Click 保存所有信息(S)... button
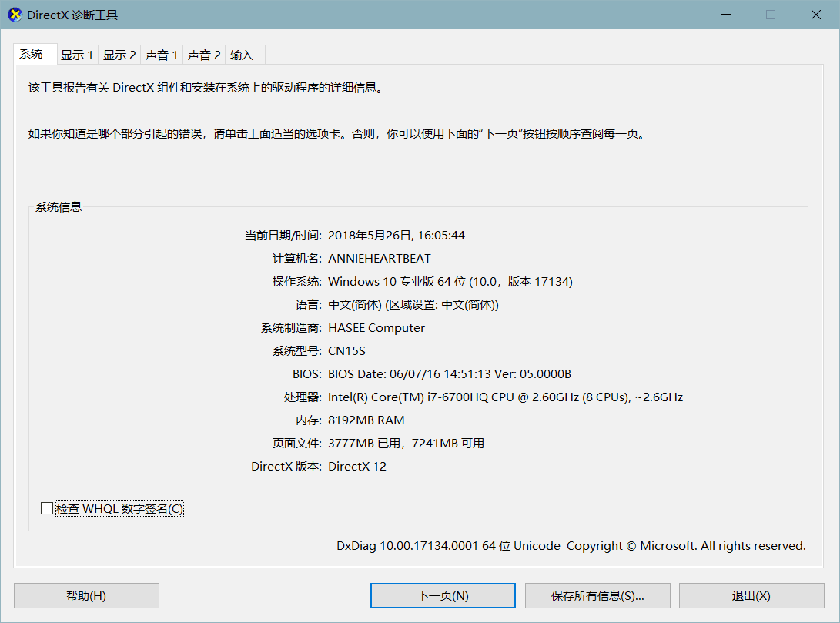The width and height of the screenshot is (840, 623). [x=597, y=596]
